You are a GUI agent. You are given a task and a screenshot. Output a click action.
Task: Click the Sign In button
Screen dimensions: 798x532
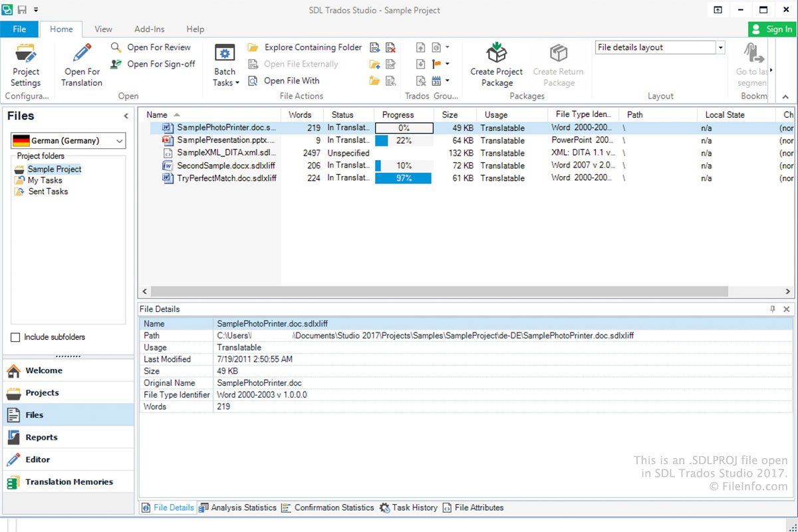773,29
